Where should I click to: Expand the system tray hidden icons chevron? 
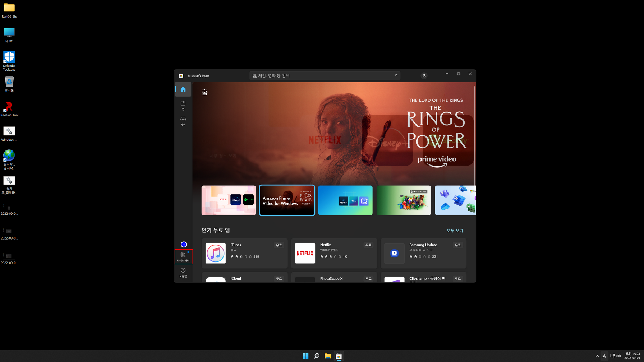(x=597, y=356)
